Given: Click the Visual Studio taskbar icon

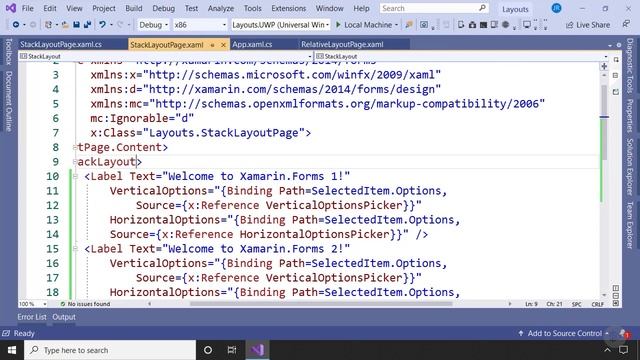Looking at the screenshot, I should coord(258,350).
